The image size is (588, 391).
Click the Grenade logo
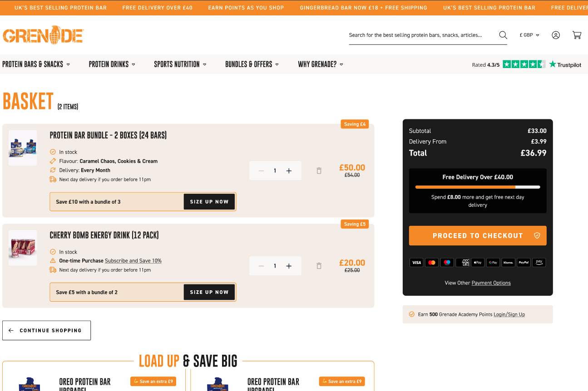[x=43, y=35]
